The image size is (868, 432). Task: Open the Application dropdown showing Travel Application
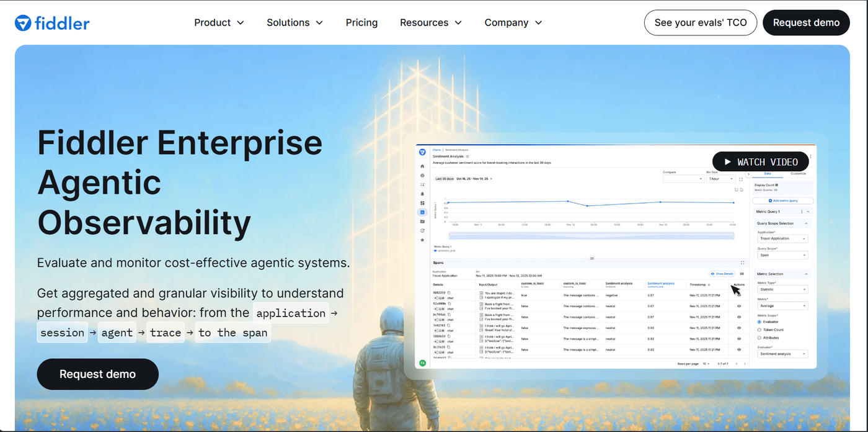(783, 238)
